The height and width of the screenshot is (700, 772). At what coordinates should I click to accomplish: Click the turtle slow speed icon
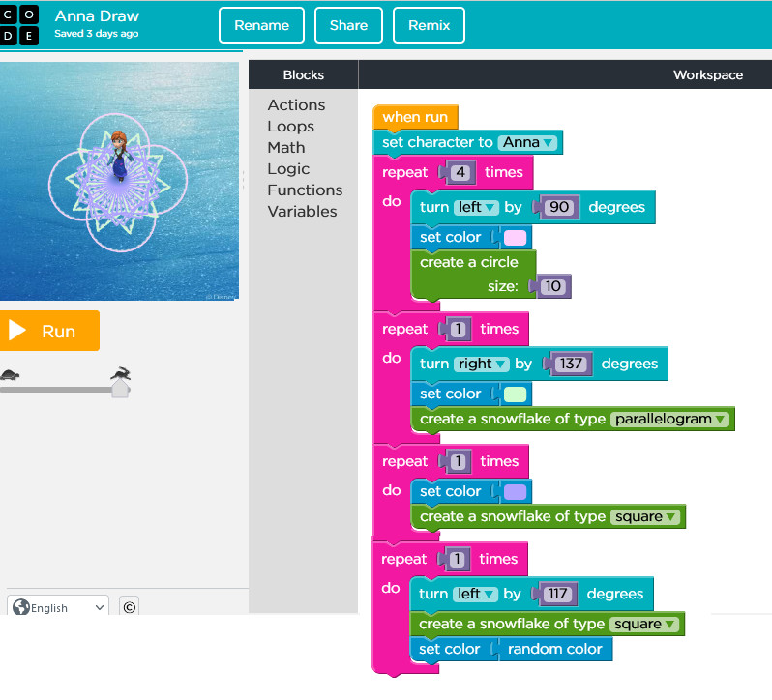[x=10, y=375]
